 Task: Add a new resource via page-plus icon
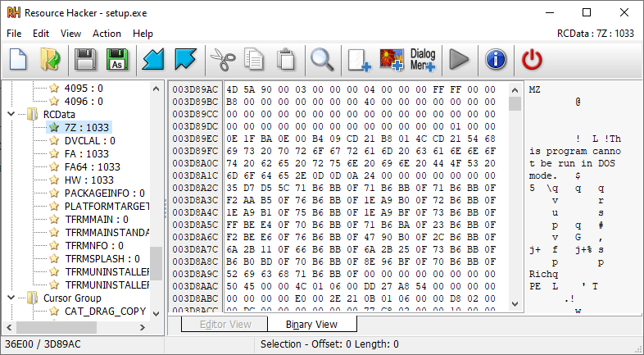pos(359,61)
